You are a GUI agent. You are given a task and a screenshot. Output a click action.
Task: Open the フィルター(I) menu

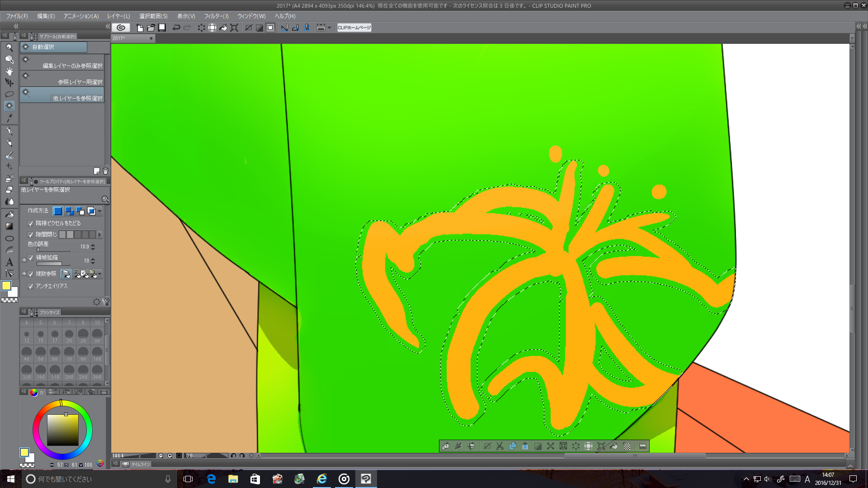[216, 16]
